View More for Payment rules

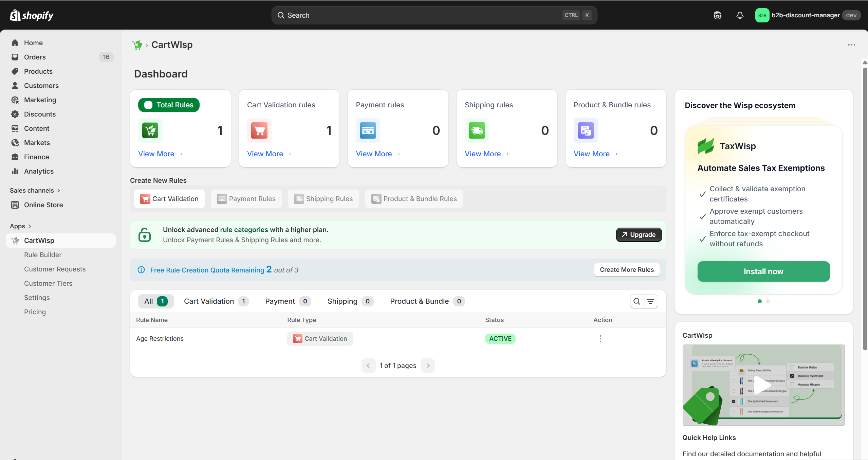coord(378,154)
